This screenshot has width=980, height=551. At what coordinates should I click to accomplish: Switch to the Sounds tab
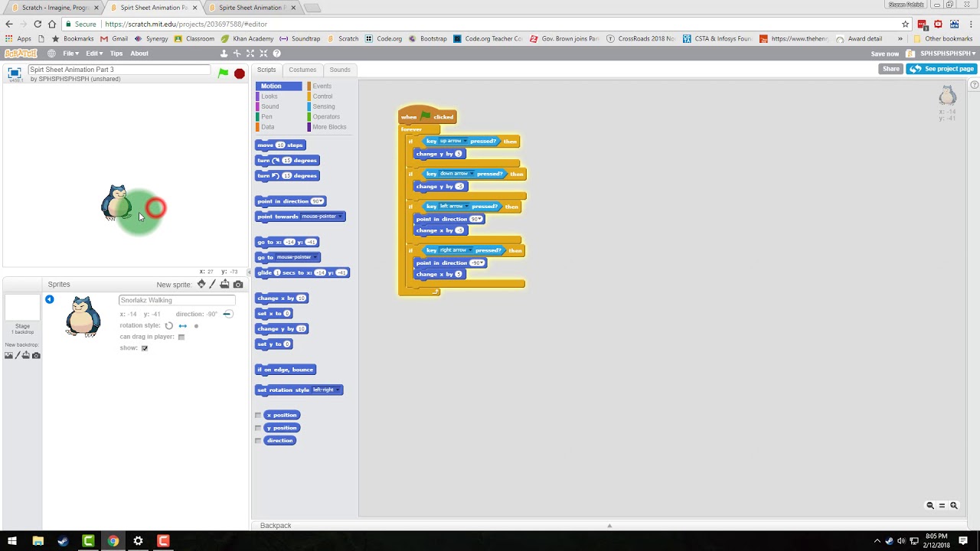pos(340,70)
